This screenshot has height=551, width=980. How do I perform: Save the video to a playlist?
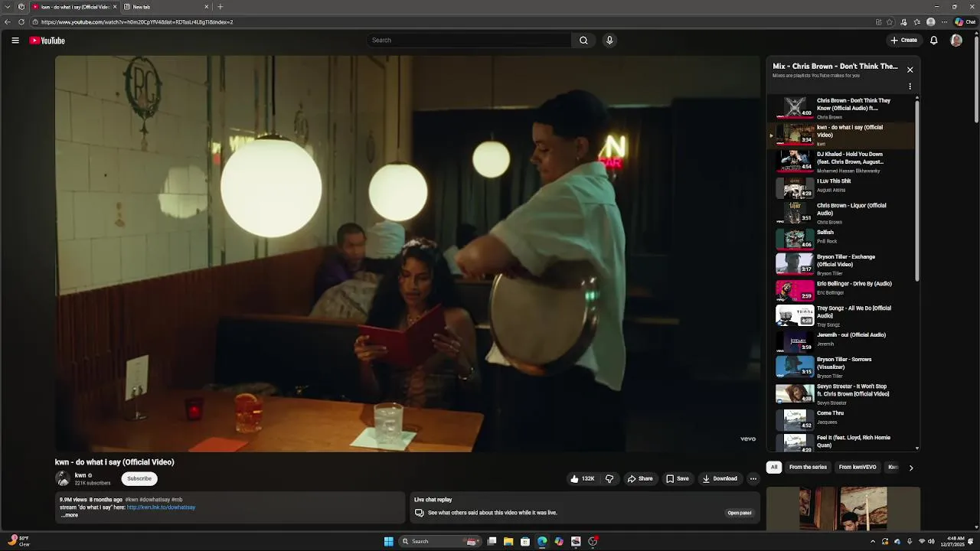pyautogui.click(x=678, y=479)
